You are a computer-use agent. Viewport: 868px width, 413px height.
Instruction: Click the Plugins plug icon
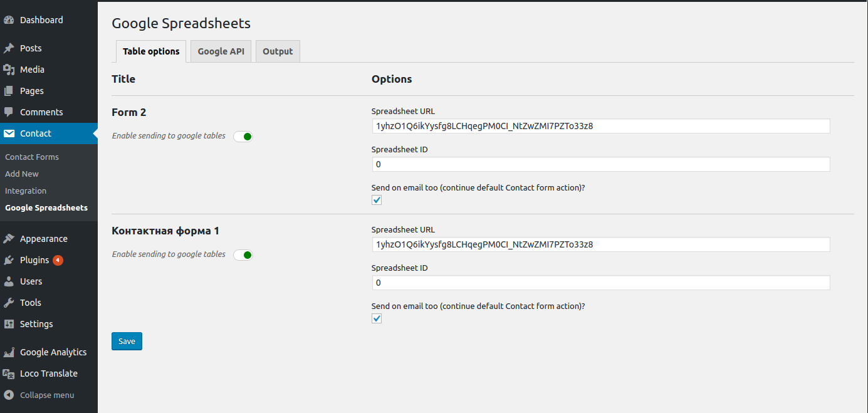pyautogui.click(x=9, y=260)
